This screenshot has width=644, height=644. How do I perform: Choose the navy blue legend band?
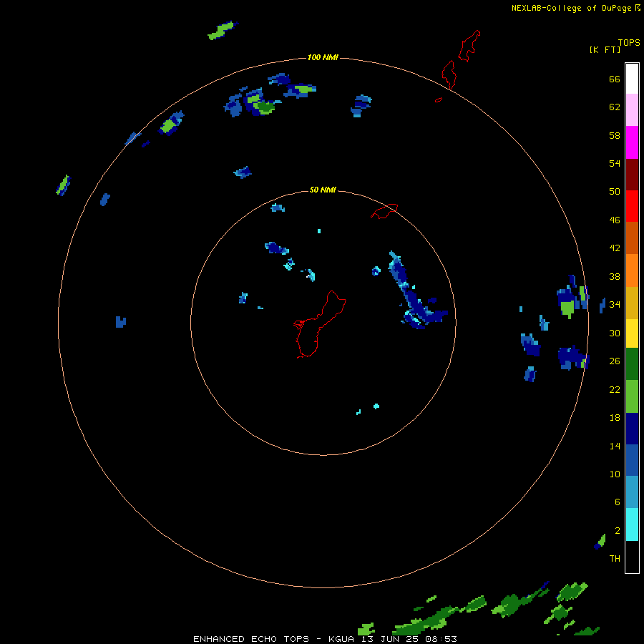tap(632, 429)
